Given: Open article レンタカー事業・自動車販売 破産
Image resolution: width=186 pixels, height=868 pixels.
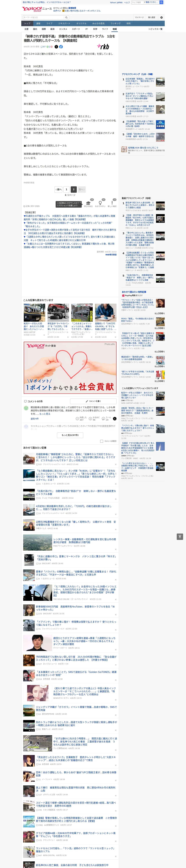Looking at the screenshot, I should pos(84,541).
